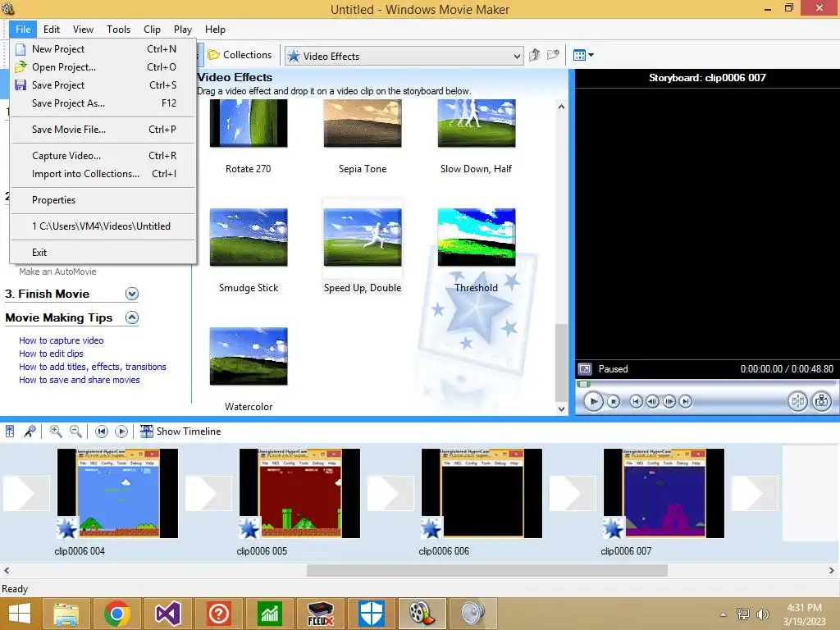Collapse the Movie Making Tips section chevron
The height and width of the screenshot is (630, 840).
132,317
